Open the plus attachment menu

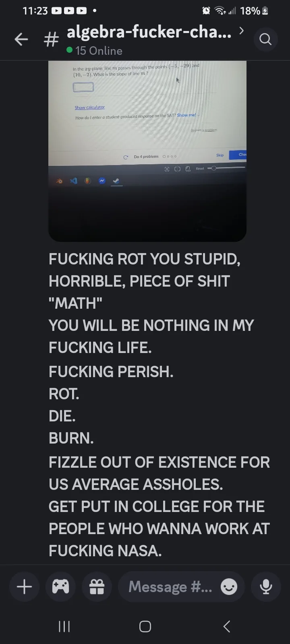pyautogui.click(x=24, y=586)
